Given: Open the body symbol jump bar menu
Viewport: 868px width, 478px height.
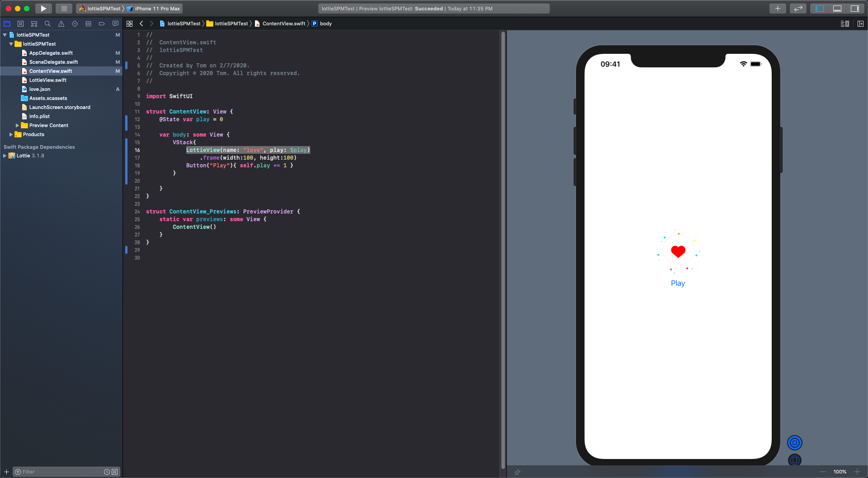Looking at the screenshot, I should [x=322, y=24].
